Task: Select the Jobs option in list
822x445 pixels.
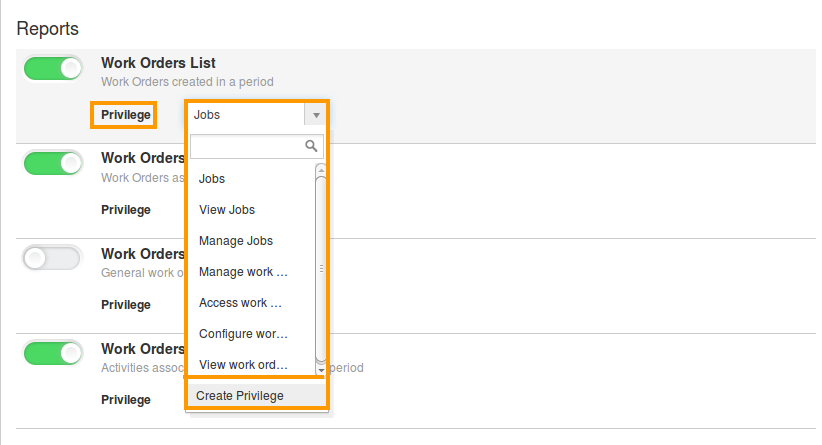Action: click(212, 179)
